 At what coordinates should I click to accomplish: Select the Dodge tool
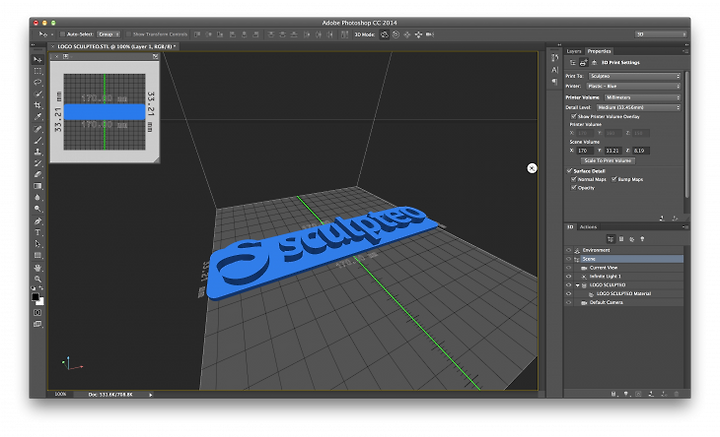pos(38,209)
